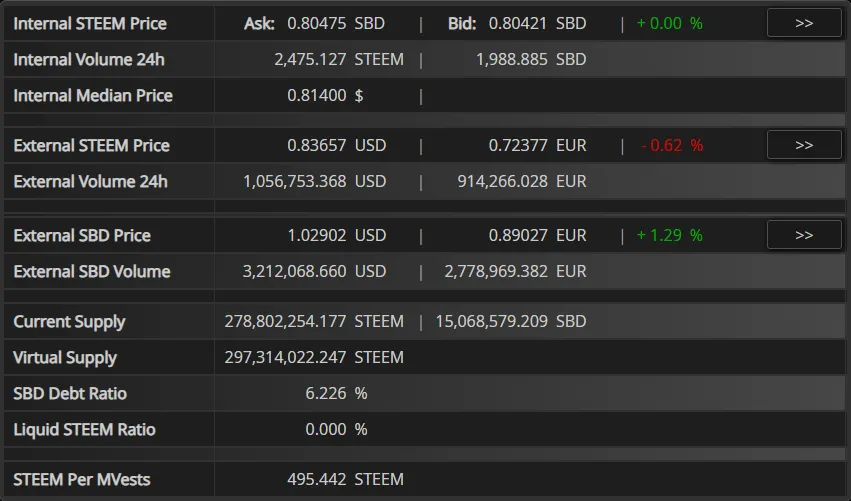Click the Current Supply STEEM amount
Screen dimensions: 851x501
pos(314,321)
